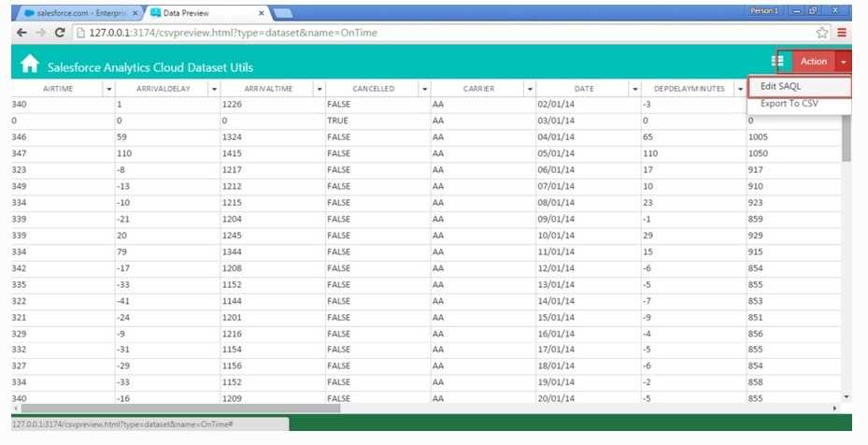Screen dimensions: 868x445
Task: Select the arrival time cell 1324
Action: [x=273, y=136]
